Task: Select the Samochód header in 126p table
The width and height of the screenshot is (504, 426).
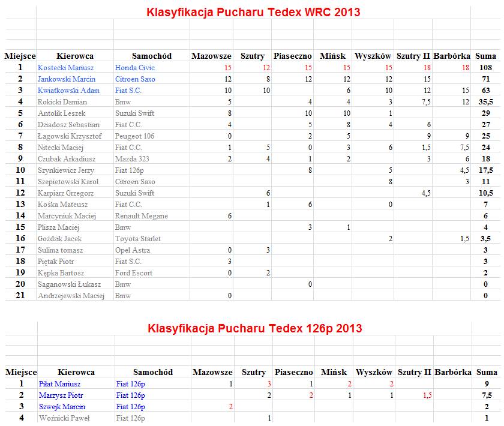Action: pos(153,373)
